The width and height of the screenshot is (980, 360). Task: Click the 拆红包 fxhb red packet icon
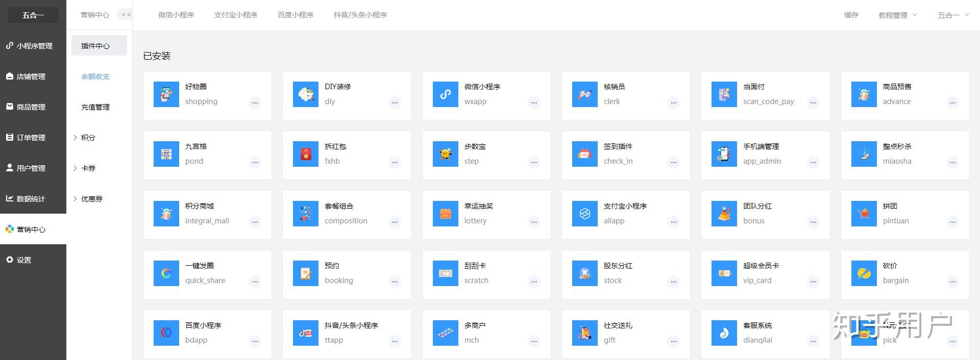click(306, 154)
